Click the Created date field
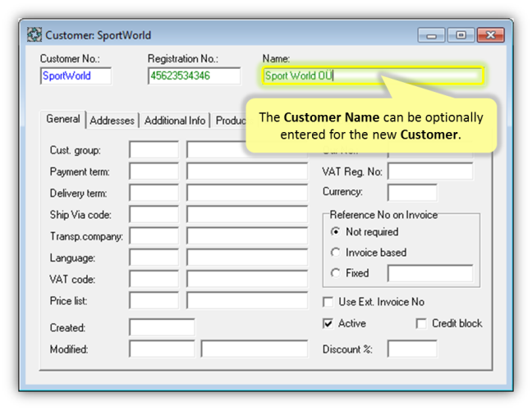This screenshot has height=410, width=532. (162, 327)
